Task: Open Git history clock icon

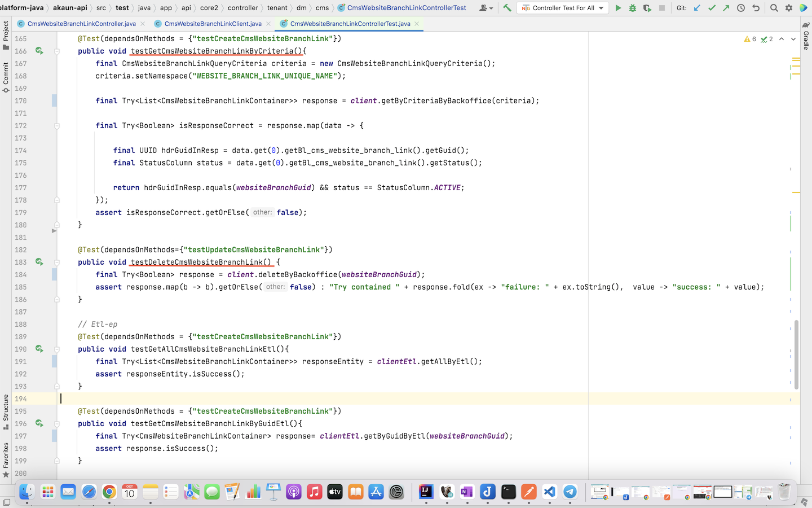Action: coord(741,8)
